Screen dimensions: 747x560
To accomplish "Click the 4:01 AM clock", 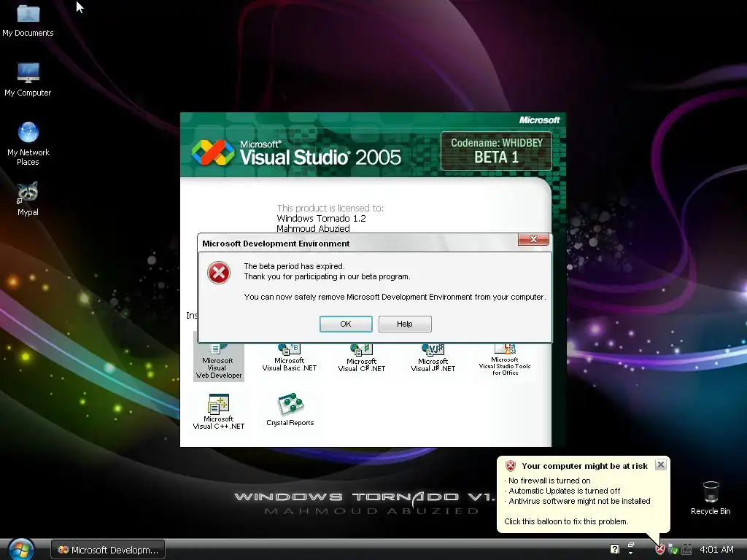I will coord(716,550).
